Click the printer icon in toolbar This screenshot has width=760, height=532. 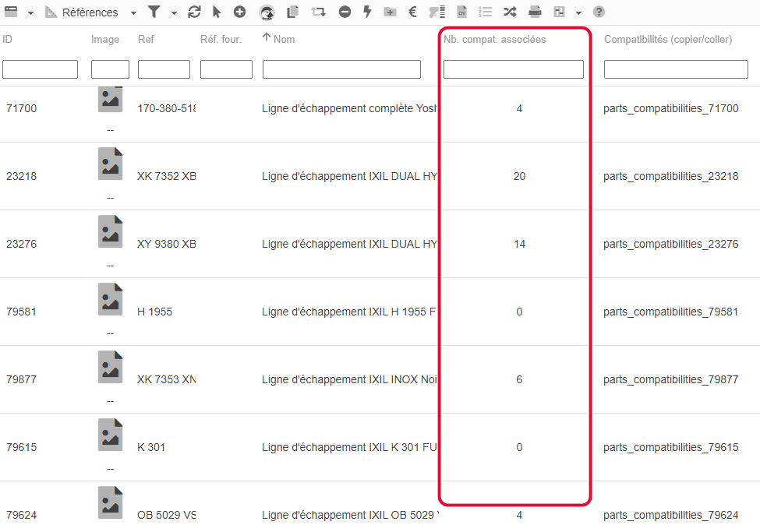point(535,12)
